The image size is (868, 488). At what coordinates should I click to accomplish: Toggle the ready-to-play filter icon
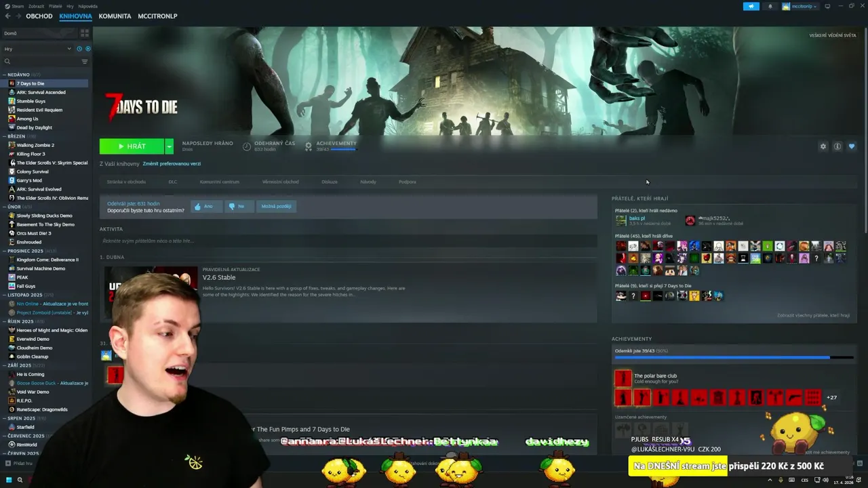(87, 49)
